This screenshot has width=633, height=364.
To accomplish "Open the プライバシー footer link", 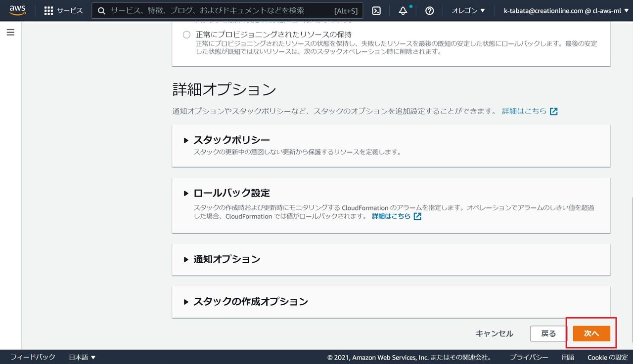I will coord(529,358).
